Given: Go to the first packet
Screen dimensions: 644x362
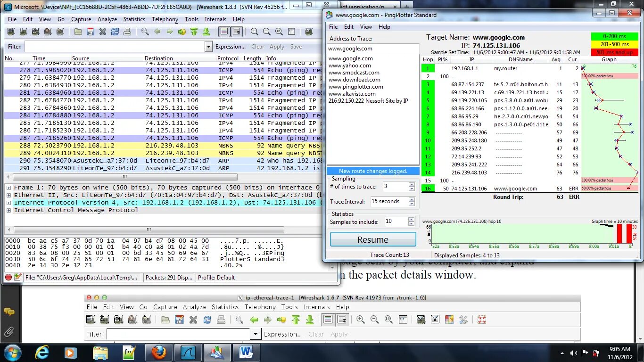Looking at the screenshot, I should [x=194, y=32].
